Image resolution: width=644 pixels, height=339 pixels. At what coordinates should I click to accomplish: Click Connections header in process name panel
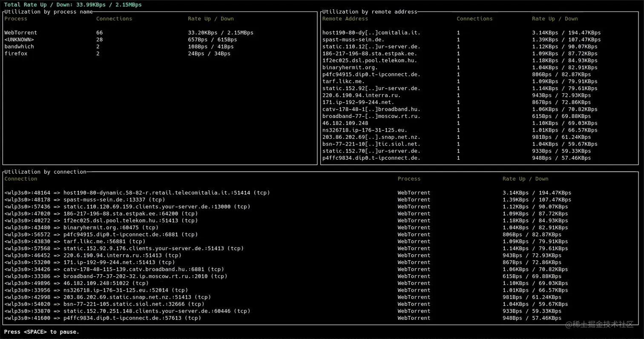pyautogui.click(x=114, y=19)
